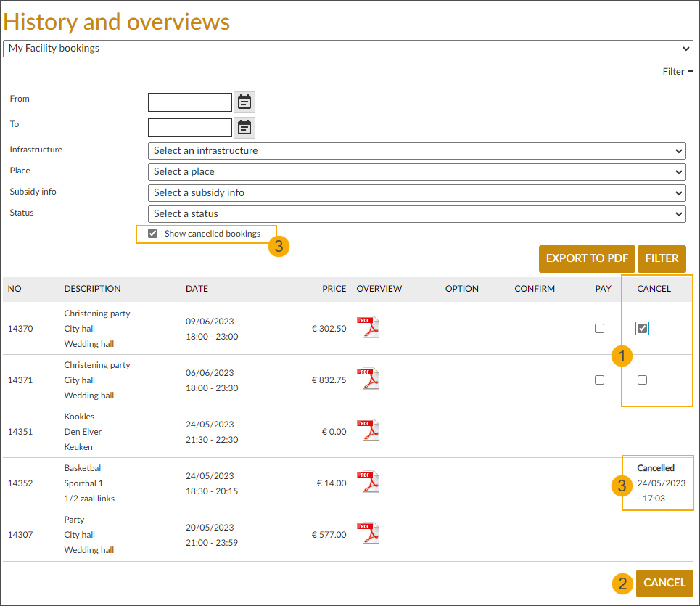
Task: Check the Pay checkbox for booking 14371
Action: pos(599,380)
